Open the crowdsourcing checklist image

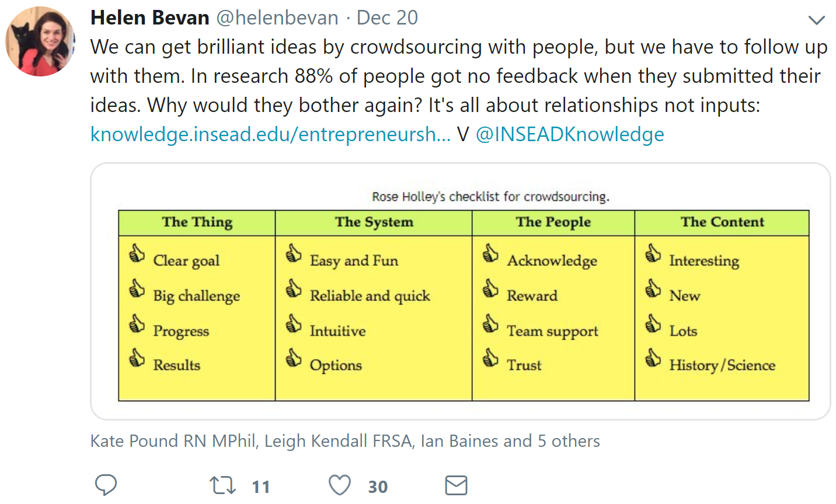461,291
